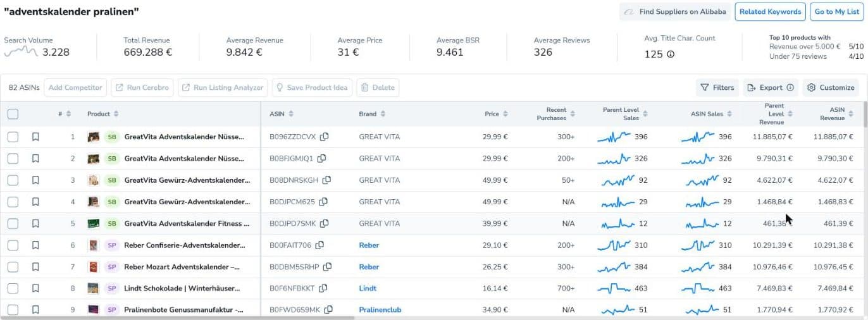
Task: Sort by Parent Level Revenue column
Action: (x=790, y=114)
